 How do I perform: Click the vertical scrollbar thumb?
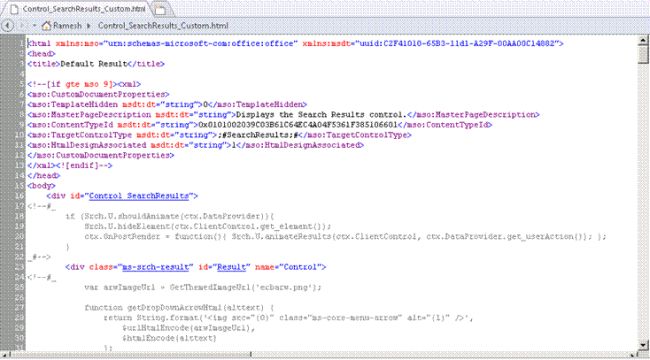[x=643, y=54]
